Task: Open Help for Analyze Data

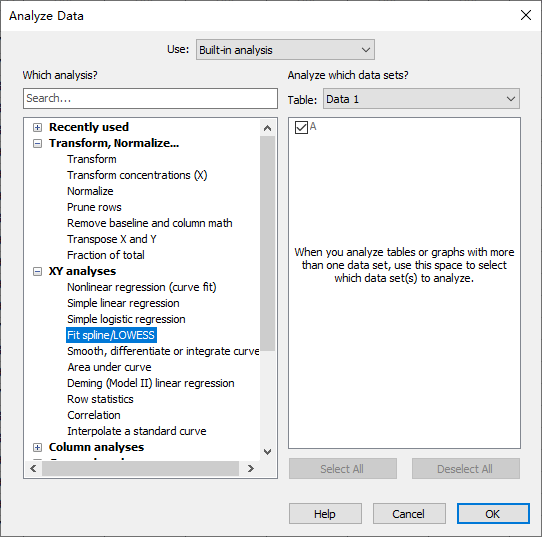Action: tap(325, 514)
